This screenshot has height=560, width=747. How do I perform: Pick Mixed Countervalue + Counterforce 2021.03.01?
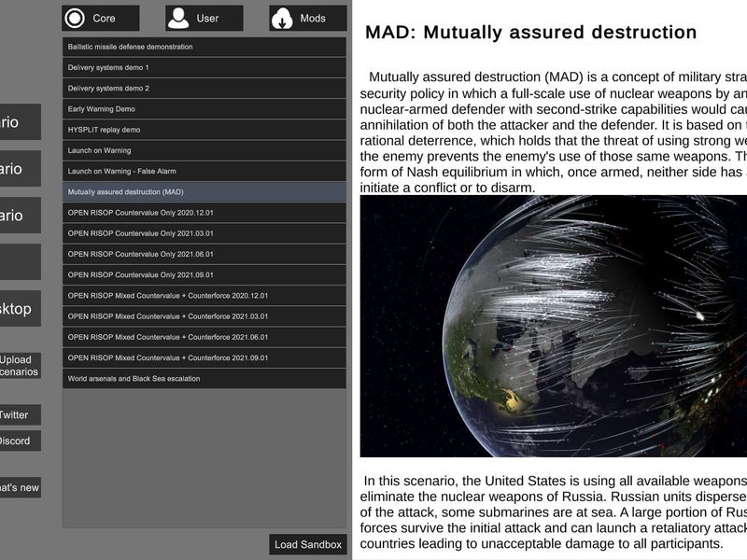tap(204, 316)
